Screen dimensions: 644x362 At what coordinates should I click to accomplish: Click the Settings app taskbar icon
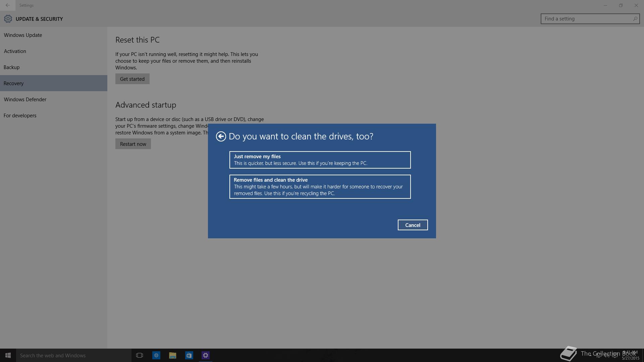point(206,355)
